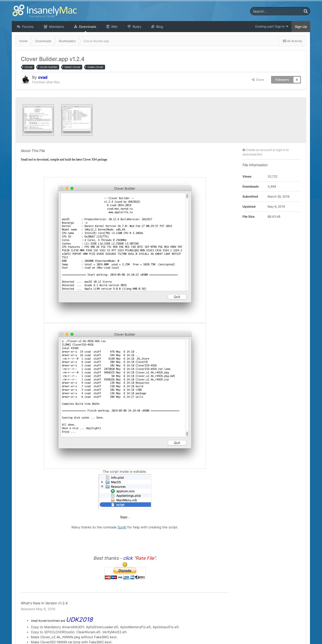Image resolution: width=322 pixels, height=644 pixels.
Task: Click the Members people icon
Action: tap(45, 27)
